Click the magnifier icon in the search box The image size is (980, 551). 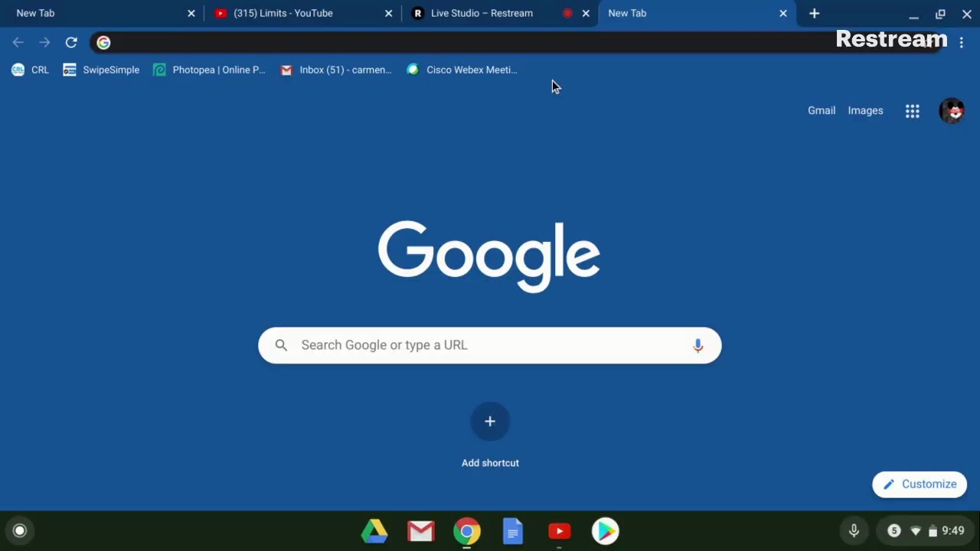pos(281,345)
